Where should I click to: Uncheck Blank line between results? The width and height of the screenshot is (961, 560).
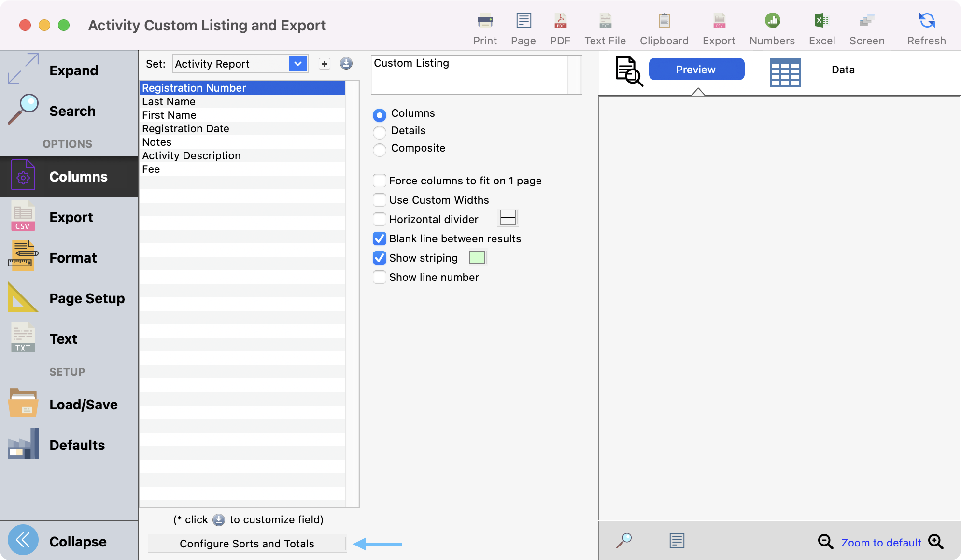tap(380, 239)
